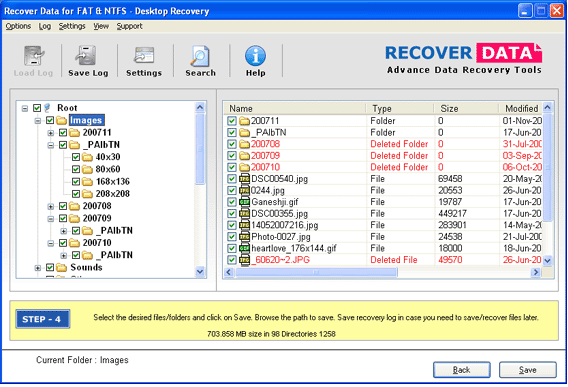Collapse the Images tree node

pos(38,121)
